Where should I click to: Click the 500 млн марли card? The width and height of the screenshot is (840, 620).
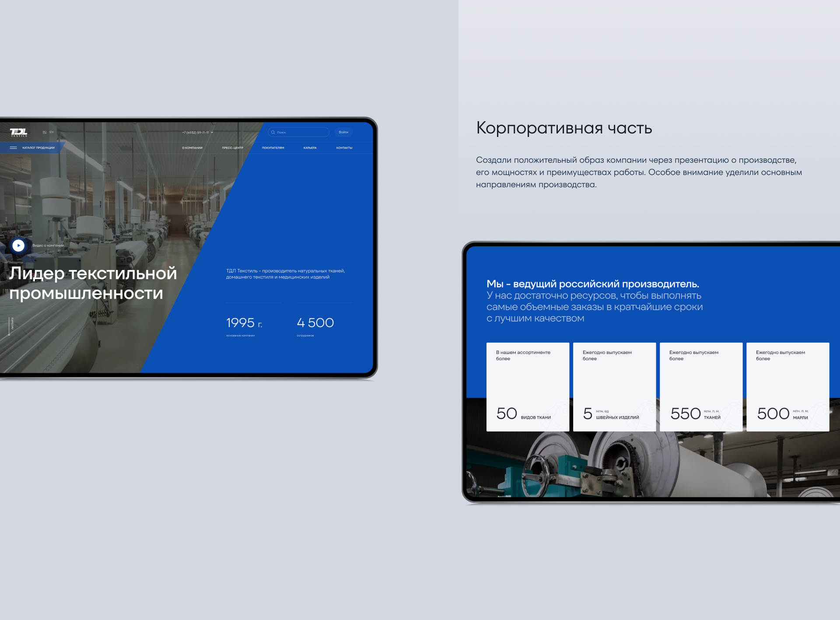(787, 387)
